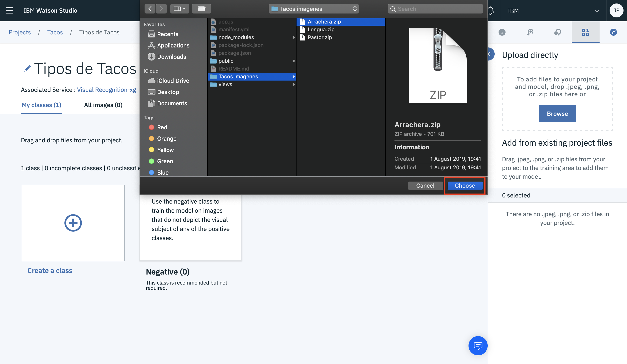Open the view mode columns dropdown
Image resolution: width=627 pixels, height=364 pixels.
[179, 9]
